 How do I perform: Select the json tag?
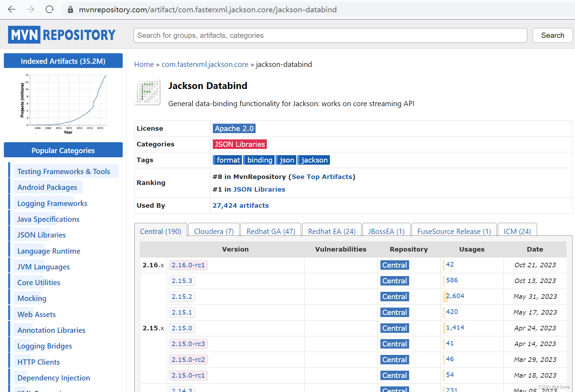point(286,160)
